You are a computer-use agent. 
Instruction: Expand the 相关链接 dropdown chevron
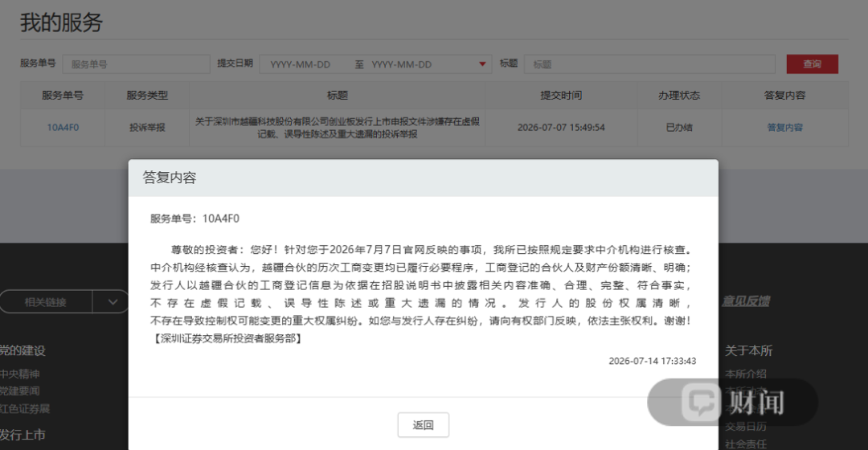[113, 302]
